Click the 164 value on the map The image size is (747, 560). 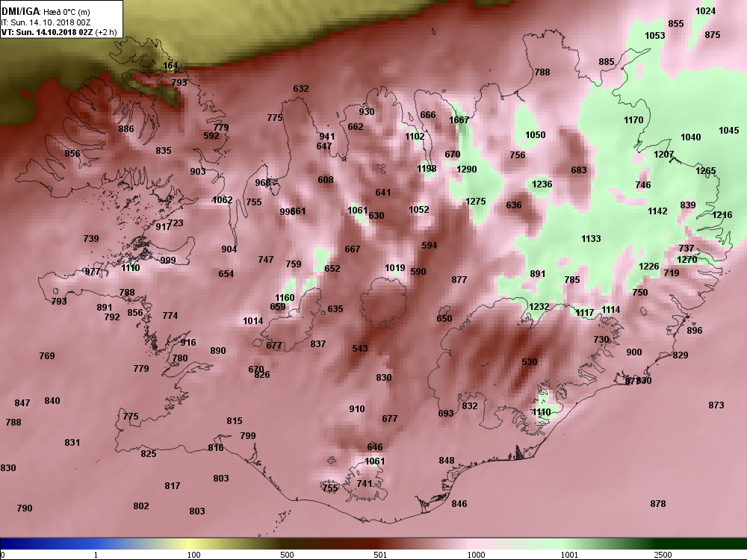(x=170, y=66)
